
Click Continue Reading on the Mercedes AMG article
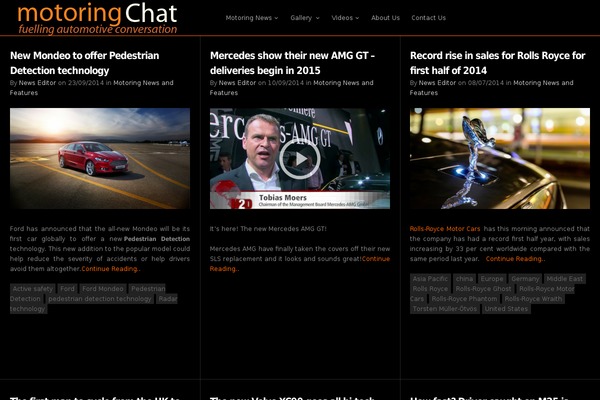[x=376, y=259]
